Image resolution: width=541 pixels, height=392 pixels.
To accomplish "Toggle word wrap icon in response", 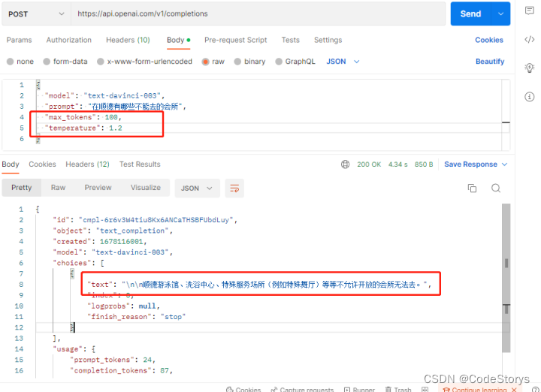I will [234, 188].
